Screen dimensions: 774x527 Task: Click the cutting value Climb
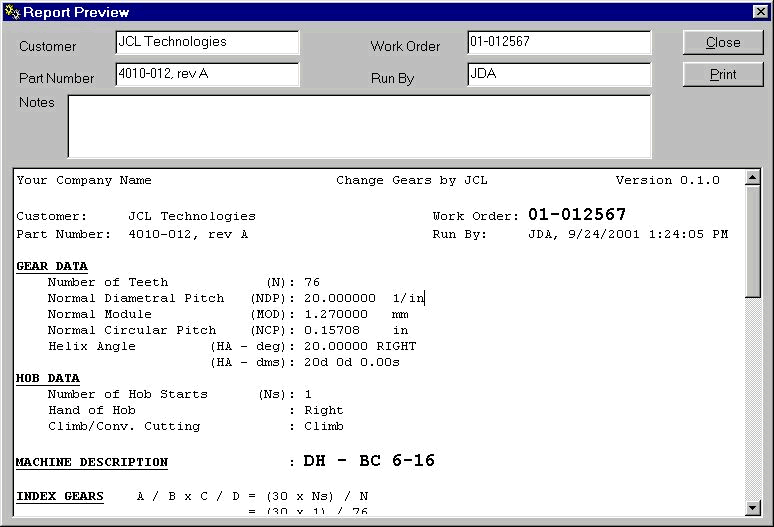324,426
